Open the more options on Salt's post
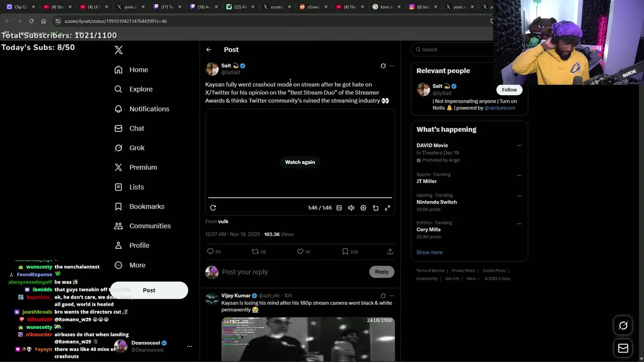The width and height of the screenshot is (644, 362). (392, 66)
